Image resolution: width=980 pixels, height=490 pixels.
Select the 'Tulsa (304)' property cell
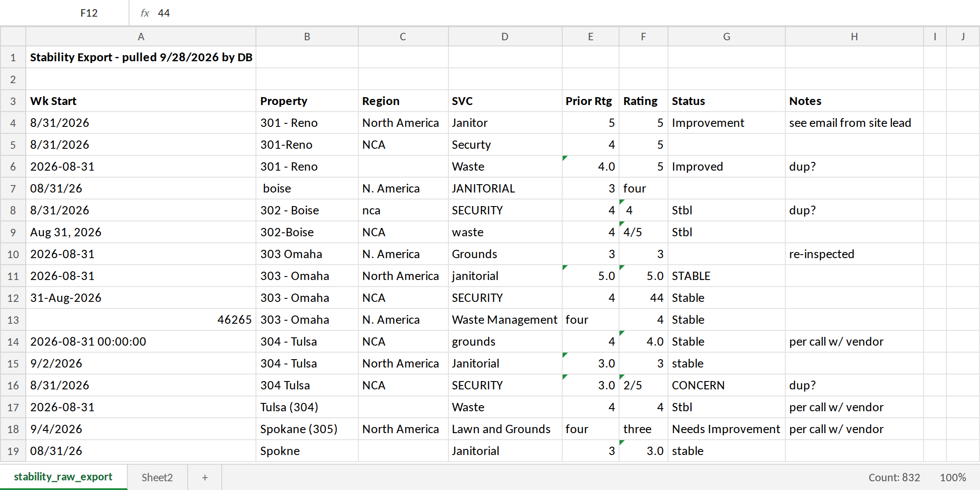click(307, 407)
